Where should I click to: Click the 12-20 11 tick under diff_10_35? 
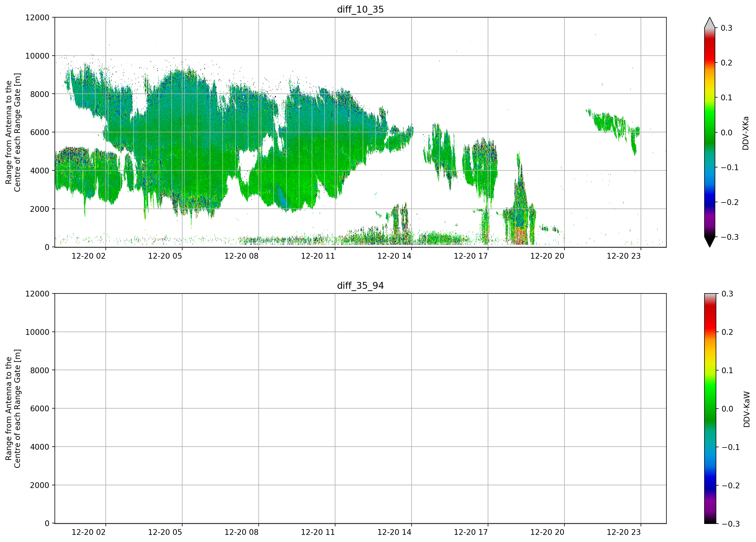[x=318, y=256]
